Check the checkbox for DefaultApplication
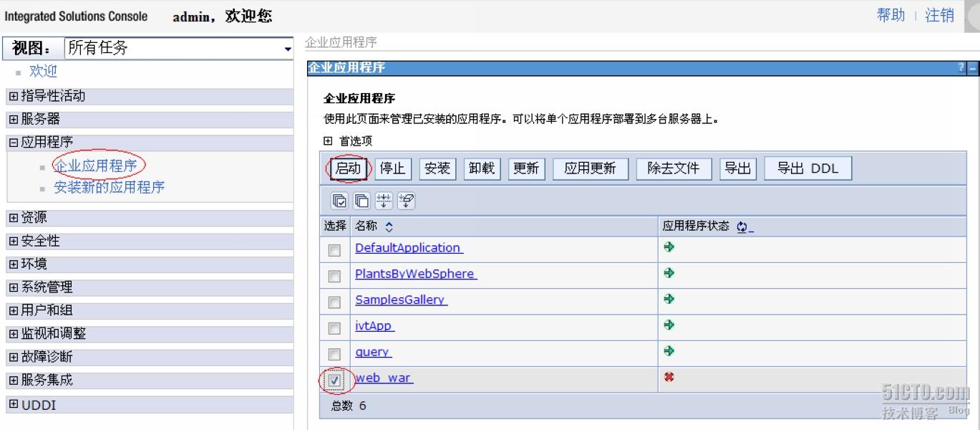This screenshot has height=430, width=980. pos(334,249)
